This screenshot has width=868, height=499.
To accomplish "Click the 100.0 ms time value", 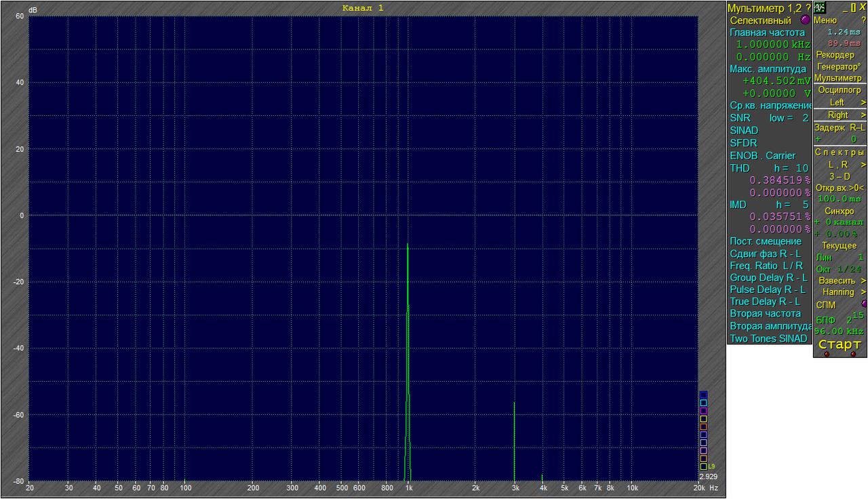I will (840, 199).
